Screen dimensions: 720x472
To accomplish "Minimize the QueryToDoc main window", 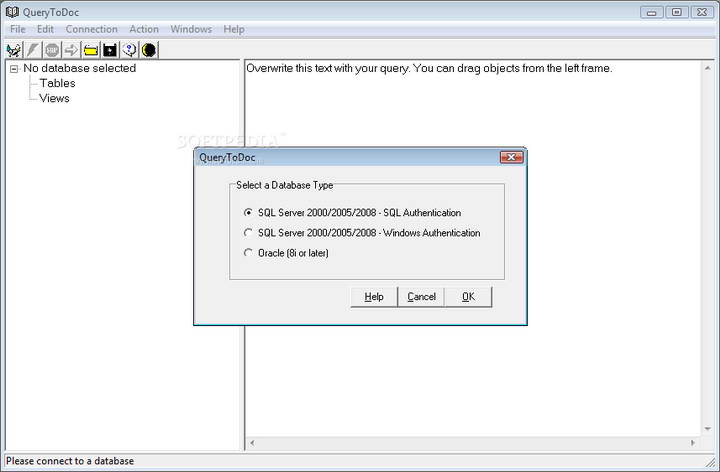I will pyautogui.click(x=652, y=12).
